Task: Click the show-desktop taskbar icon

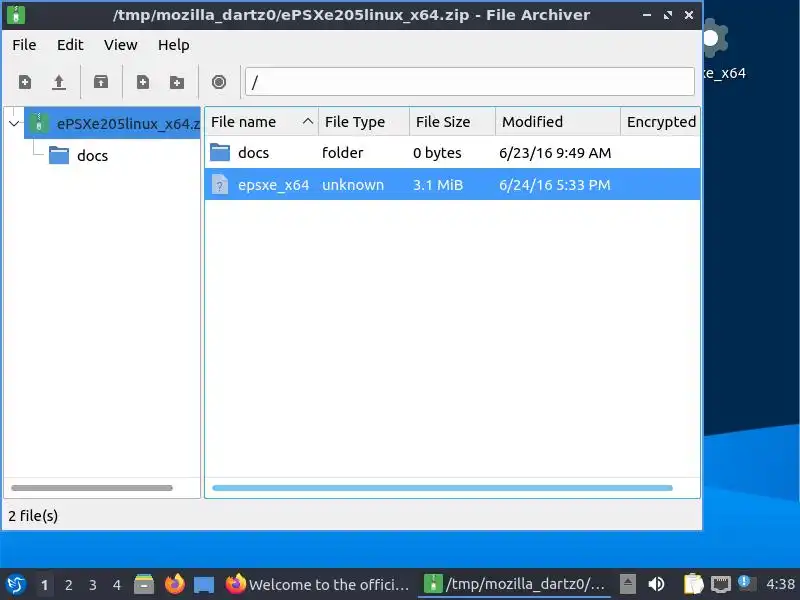Action: (x=204, y=585)
